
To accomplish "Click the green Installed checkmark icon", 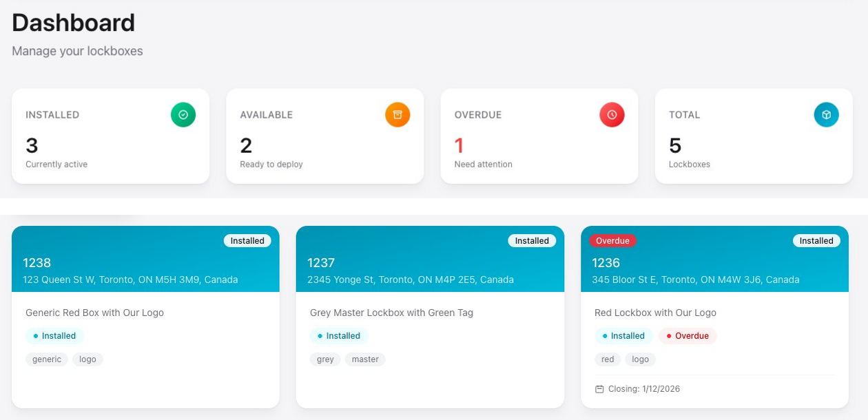I will [183, 114].
